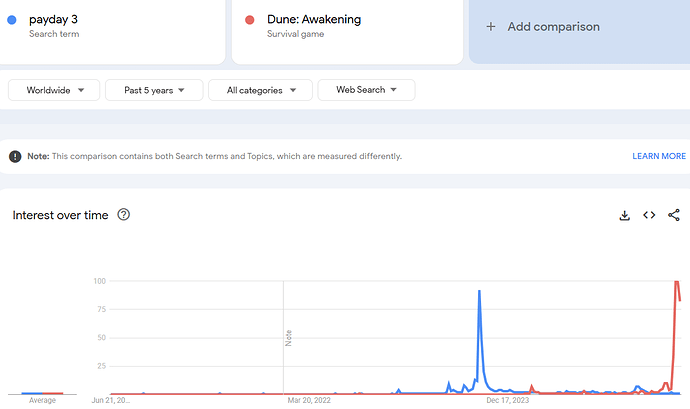
Task: Open the Web Search type dropdown
Action: coord(366,90)
